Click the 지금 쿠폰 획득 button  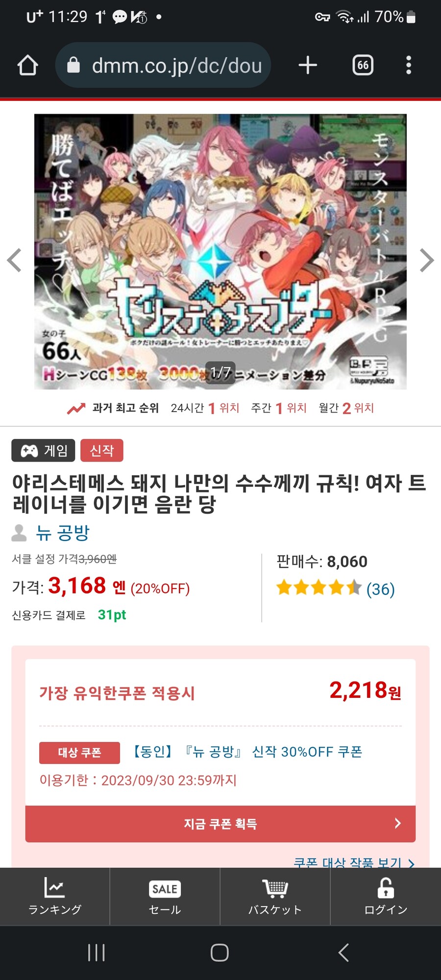pos(220,824)
